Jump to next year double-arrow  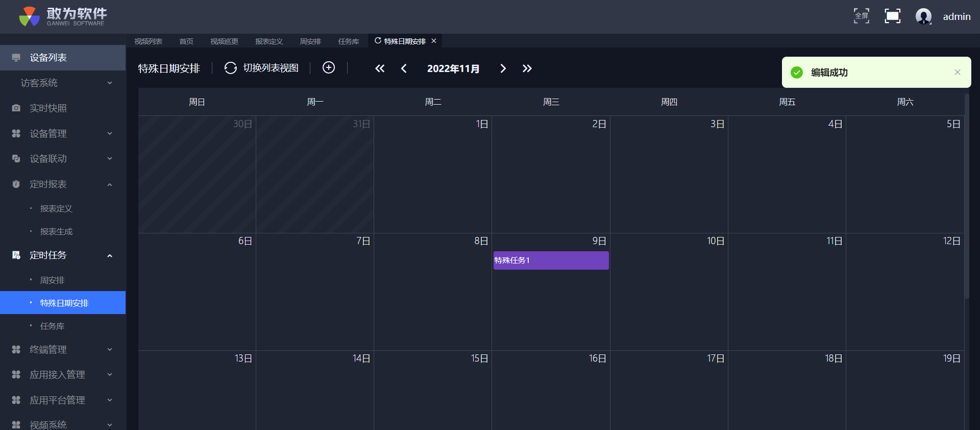[527, 68]
